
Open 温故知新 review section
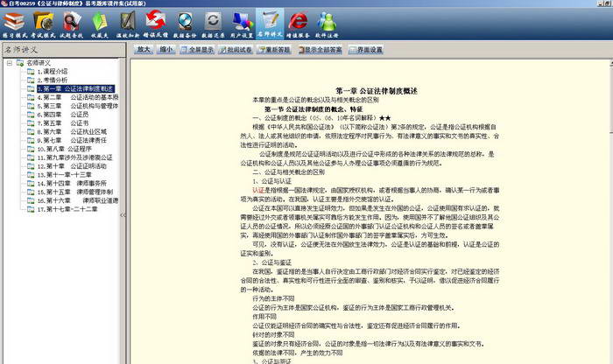(x=128, y=24)
